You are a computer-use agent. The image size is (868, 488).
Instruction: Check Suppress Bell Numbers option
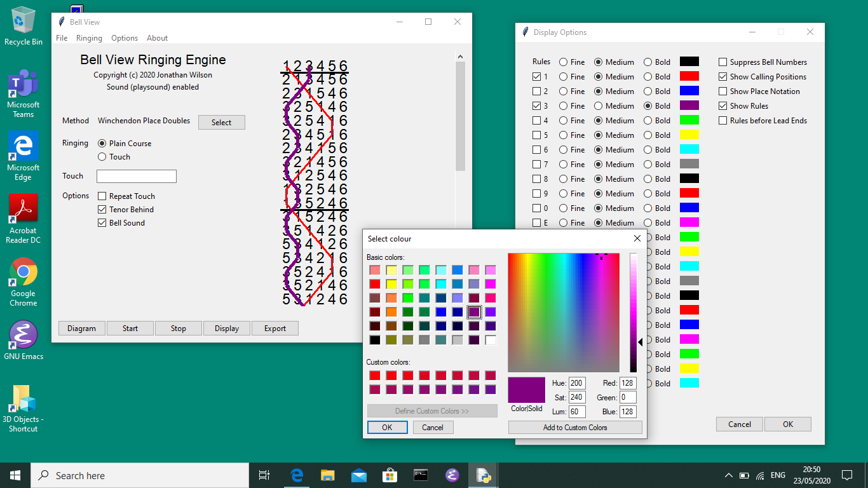(x=723, y=62)
